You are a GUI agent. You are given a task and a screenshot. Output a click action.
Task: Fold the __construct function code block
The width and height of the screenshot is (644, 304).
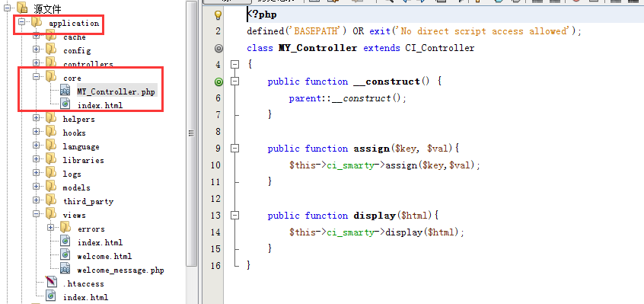coord(235,82)
